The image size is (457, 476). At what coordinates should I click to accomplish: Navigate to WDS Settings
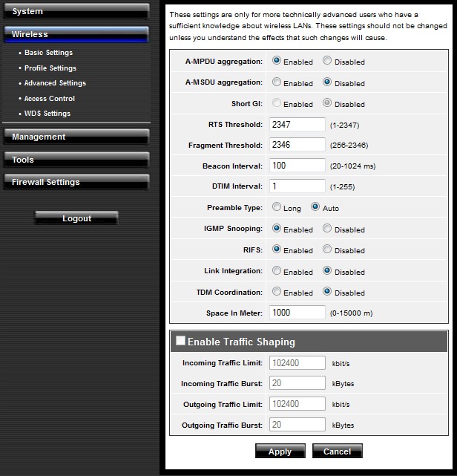(47, 114)
